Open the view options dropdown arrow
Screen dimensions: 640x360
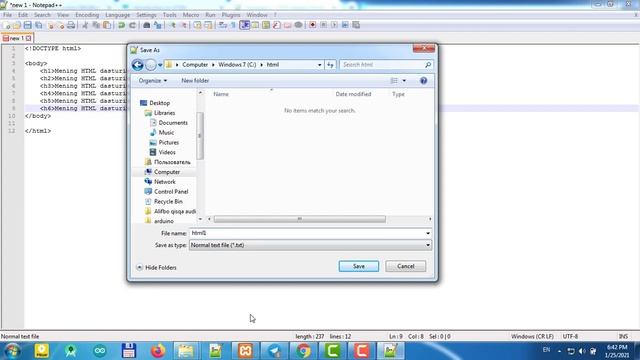click(x=404, y=81)
